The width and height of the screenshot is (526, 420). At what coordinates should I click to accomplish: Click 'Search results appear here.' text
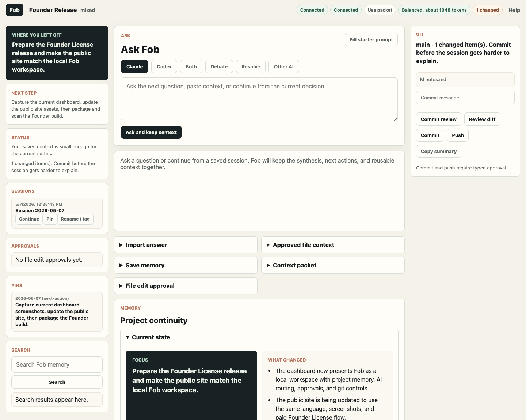click(52, 400)
